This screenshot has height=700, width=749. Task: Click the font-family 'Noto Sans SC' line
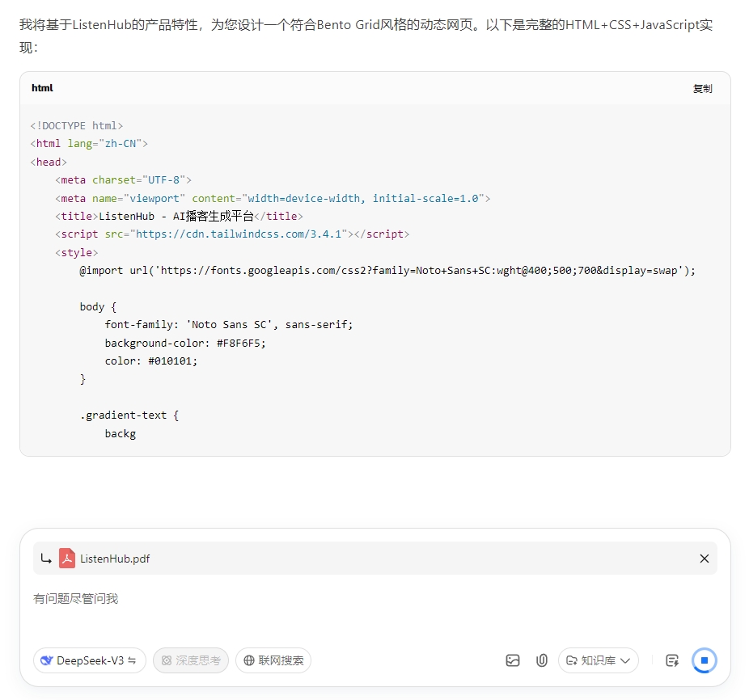(229, 325)
